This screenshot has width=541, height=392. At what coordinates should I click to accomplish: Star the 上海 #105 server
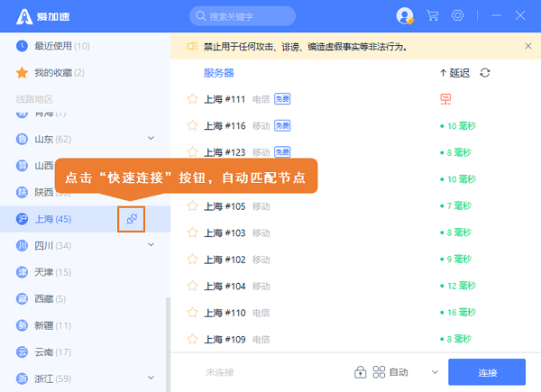(191, 206)
